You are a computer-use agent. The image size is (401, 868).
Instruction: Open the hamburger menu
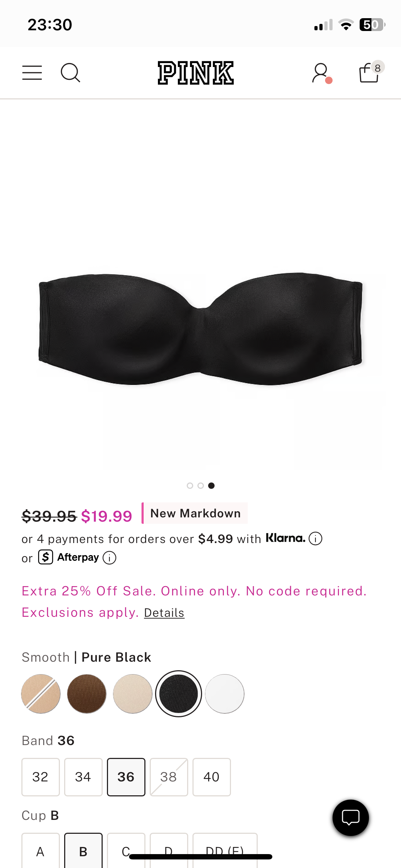32,73
